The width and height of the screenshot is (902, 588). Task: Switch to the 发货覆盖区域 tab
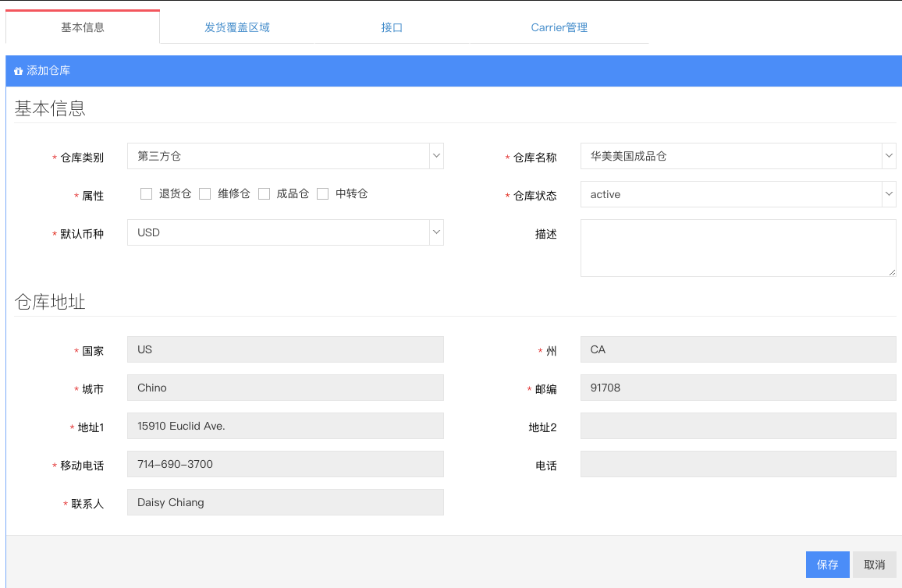237,27
